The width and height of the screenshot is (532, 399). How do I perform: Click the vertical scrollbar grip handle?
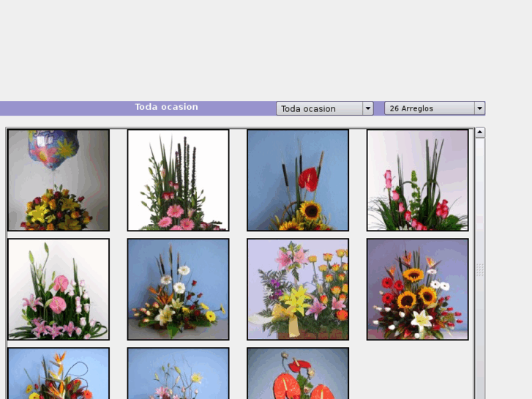coord(480,269)
